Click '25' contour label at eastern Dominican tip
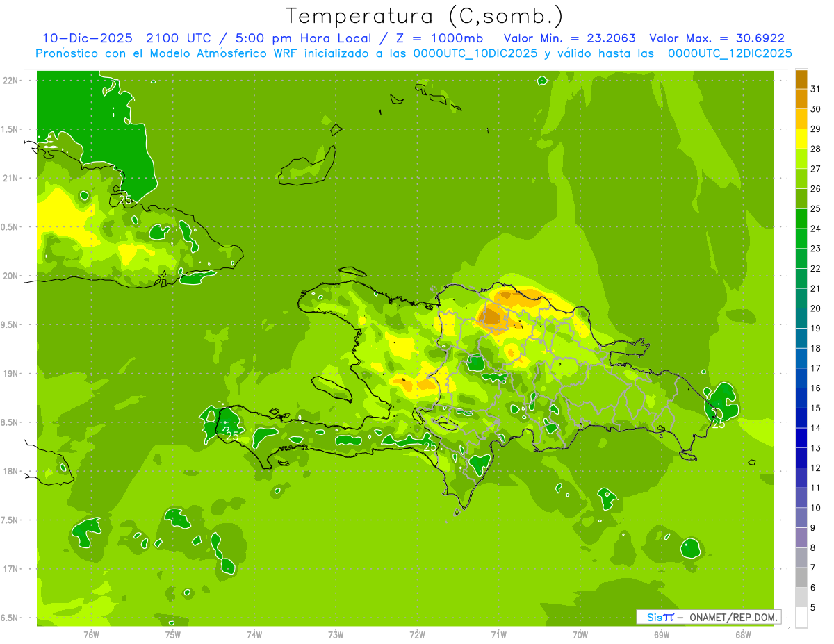The height and width of the screenshot is (644, 834). 719,424
